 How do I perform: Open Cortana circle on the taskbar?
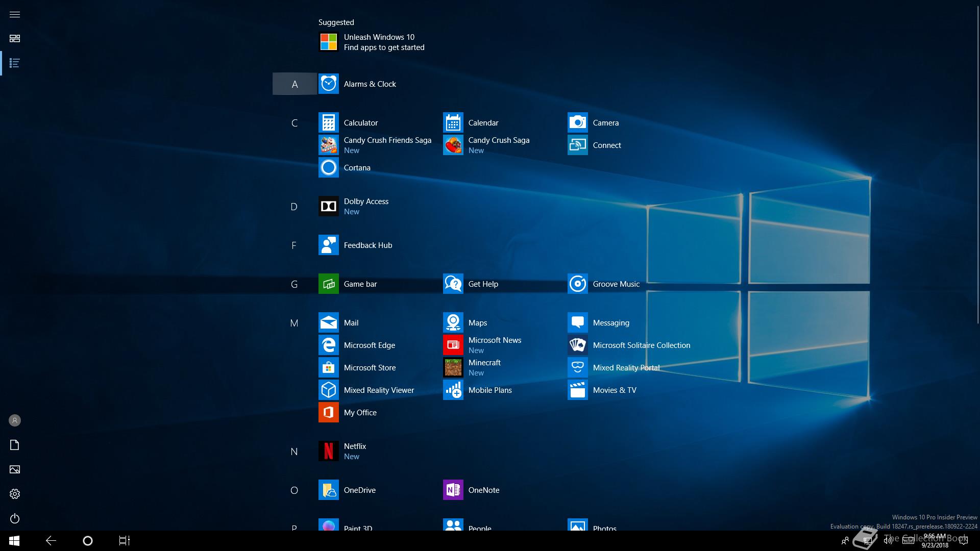88,541
